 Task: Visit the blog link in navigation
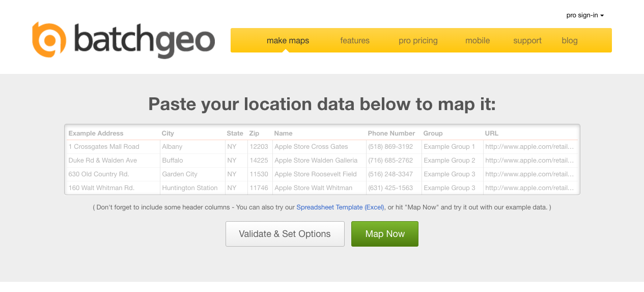point(570,40)
